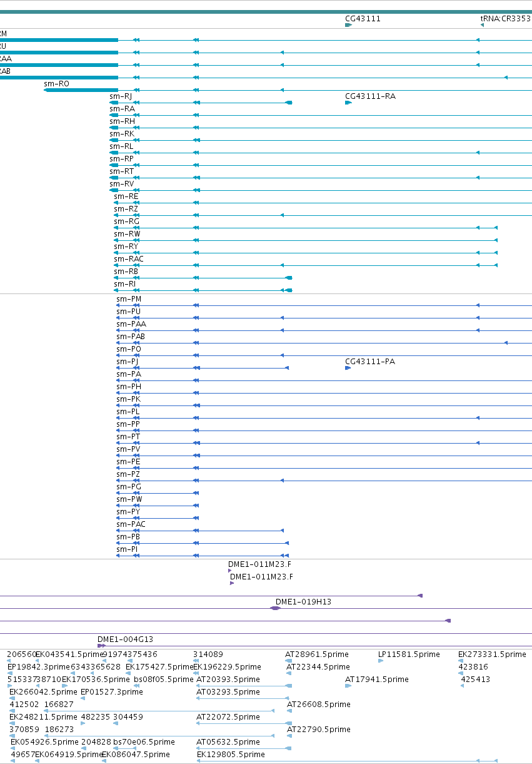Select the sm-RO transcript label

[x=56, y=84]
